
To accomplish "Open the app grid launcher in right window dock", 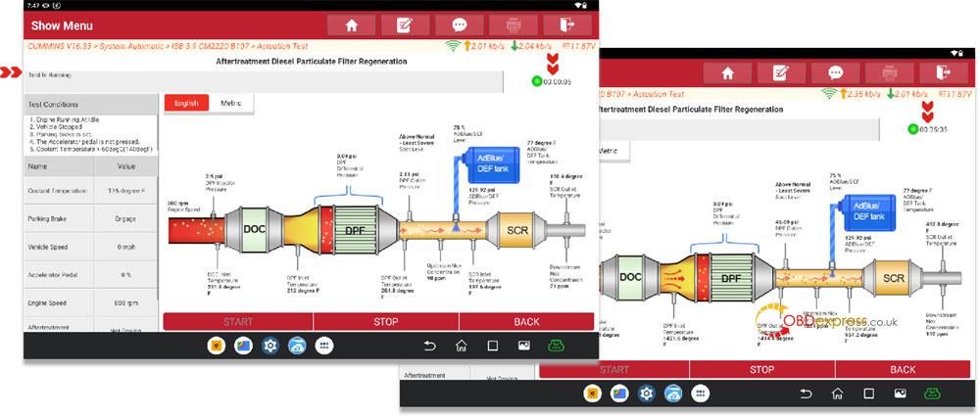I will tap(701, 394).
